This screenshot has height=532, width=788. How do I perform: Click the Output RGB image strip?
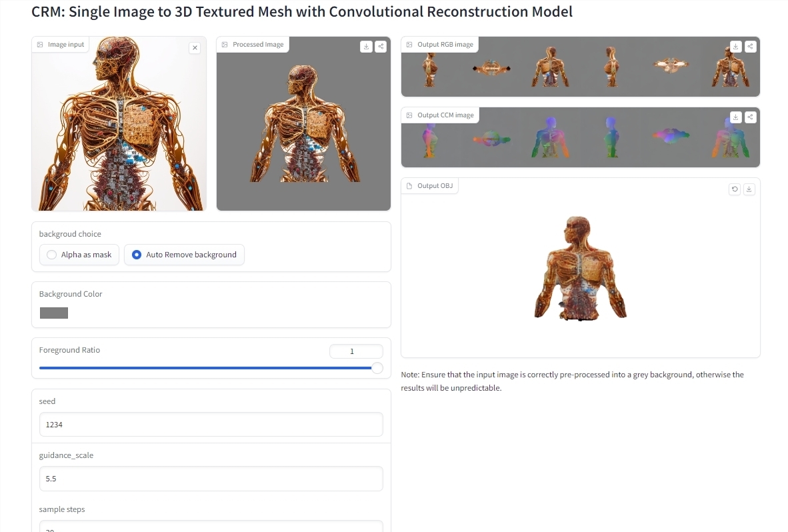point(581,66)
